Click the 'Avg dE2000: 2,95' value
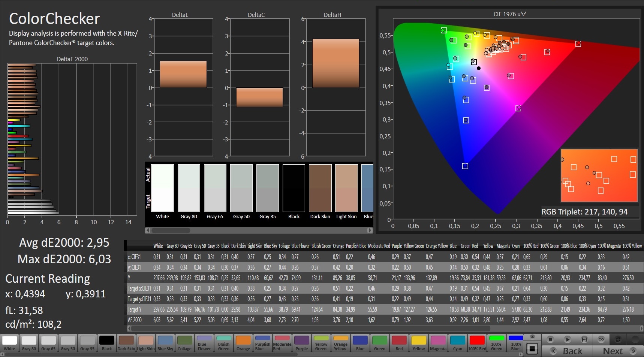Image resolution: width=644 pixels, height=357 pixels. (x=64, y=243)
